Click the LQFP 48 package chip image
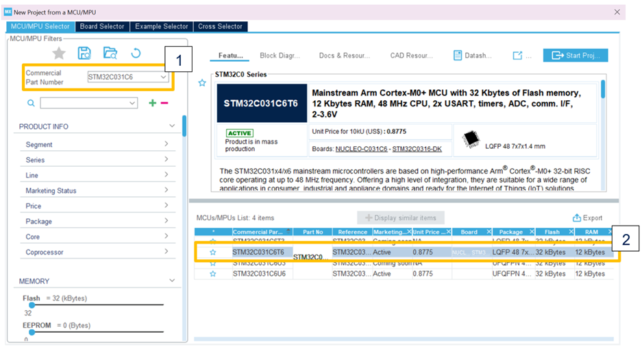This screenshot has width=644, height=354. click(x=471, y=139)
